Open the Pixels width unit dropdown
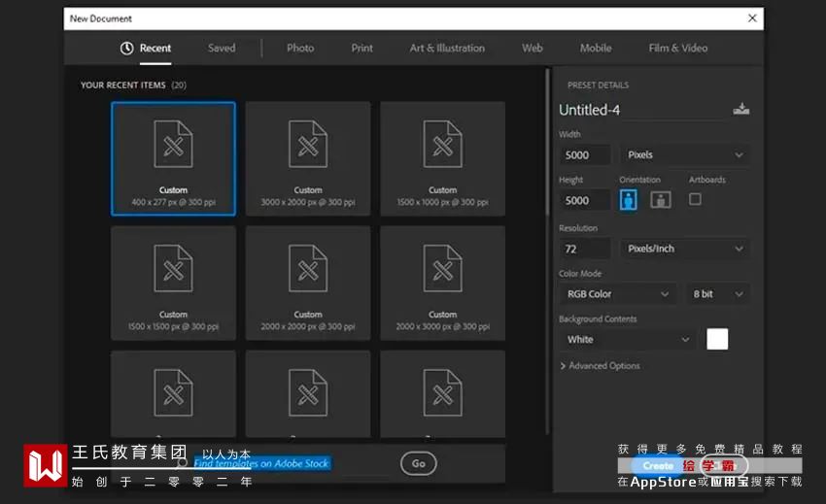Image resolution: width=826 pixels, height=504 pixels. (x=685, y=154)
